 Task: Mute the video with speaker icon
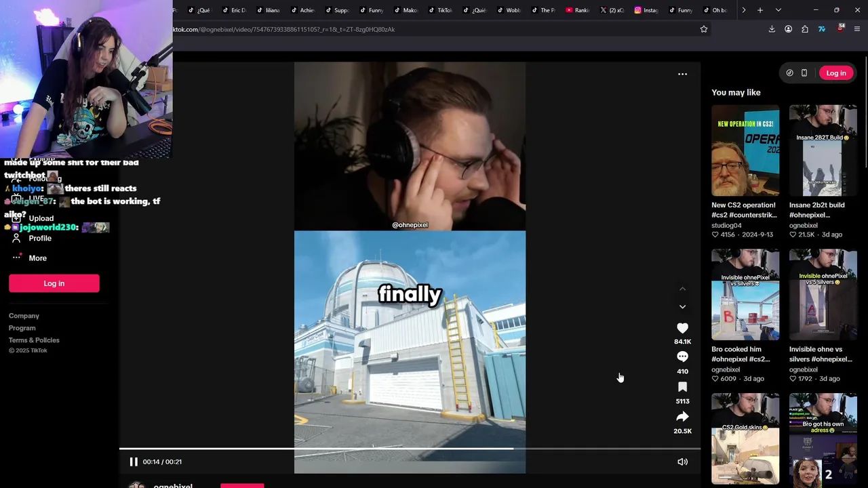click(682, 462)
